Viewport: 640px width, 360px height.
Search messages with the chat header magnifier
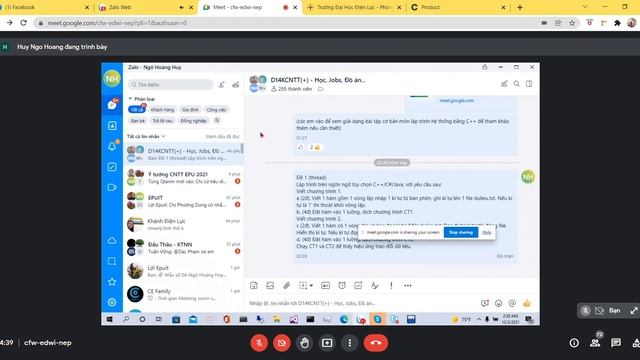517,84
